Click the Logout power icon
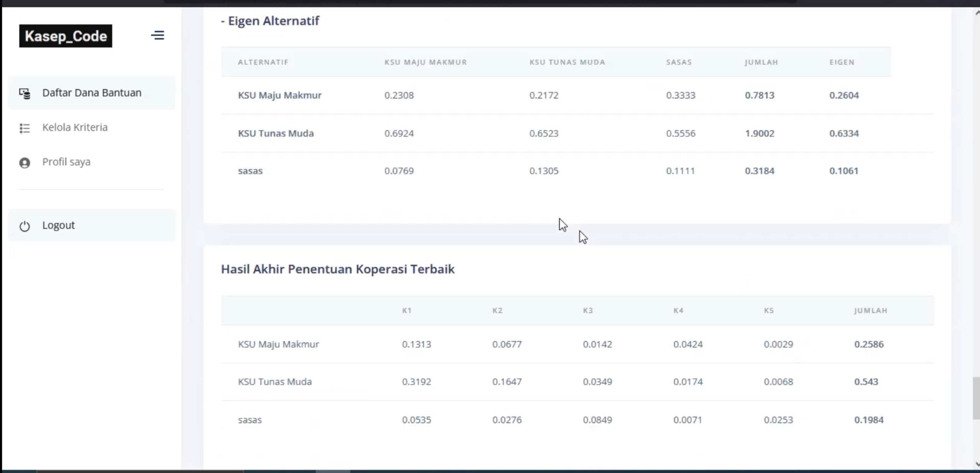This screenshot has width=980, height=473. click(x=25, y=226)
